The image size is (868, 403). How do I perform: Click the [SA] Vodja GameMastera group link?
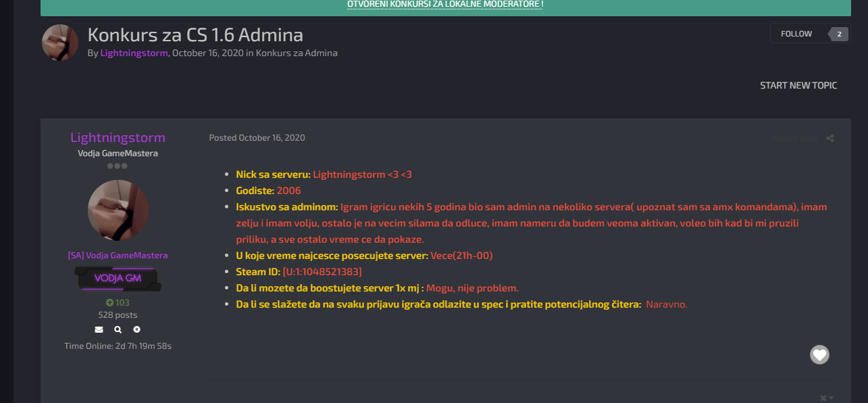[118, 256]
